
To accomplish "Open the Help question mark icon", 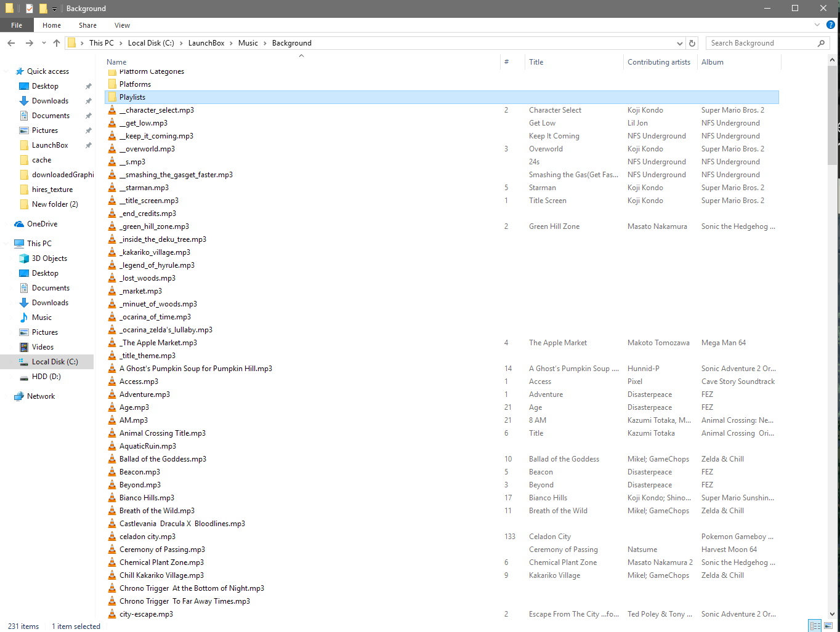I will tap(830, 25).
